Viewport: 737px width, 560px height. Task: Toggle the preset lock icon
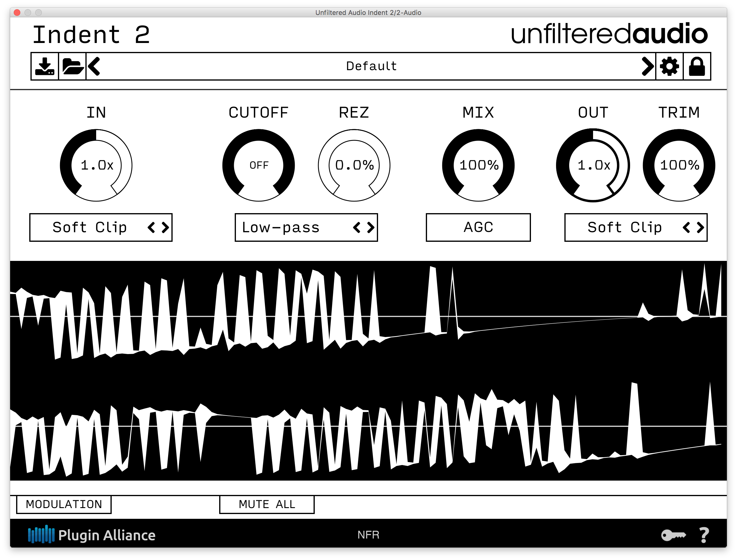coord(697,66)
